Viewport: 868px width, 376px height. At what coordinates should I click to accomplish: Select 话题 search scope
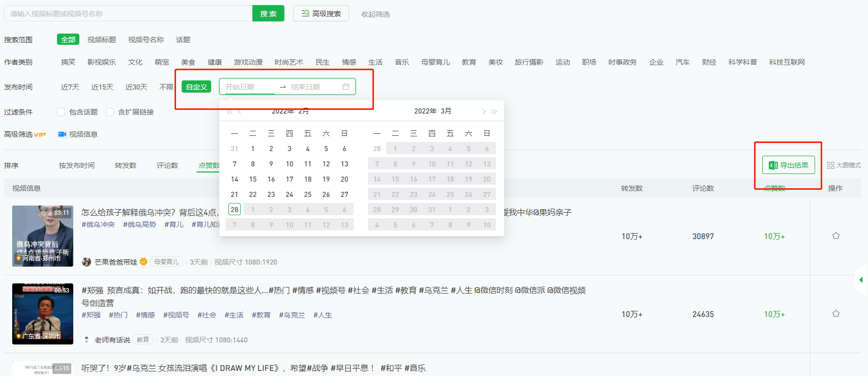pyautogui.click(x=183, y=40)
